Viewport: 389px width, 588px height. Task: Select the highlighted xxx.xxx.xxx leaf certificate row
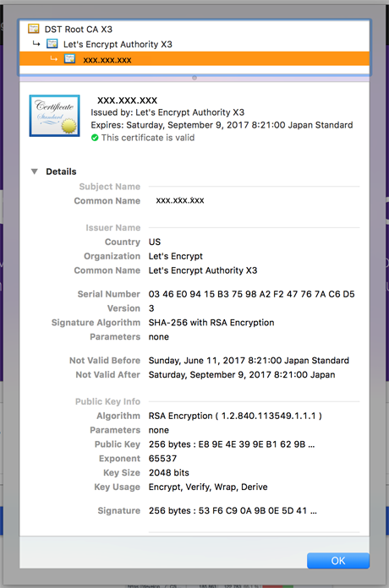[x=194, y=59]
